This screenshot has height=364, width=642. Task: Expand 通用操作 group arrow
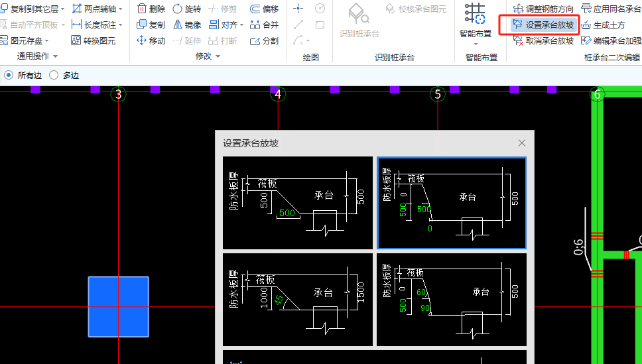[x=55, y=56]
